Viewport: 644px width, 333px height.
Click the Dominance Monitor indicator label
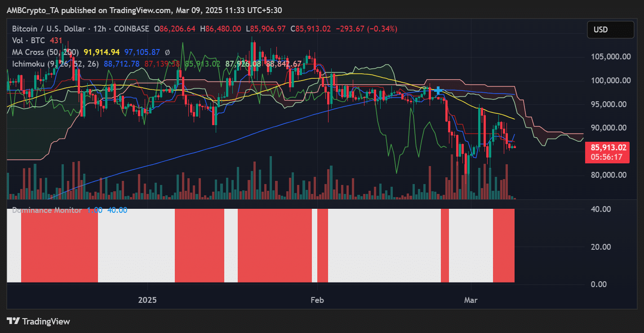(47, 210)
